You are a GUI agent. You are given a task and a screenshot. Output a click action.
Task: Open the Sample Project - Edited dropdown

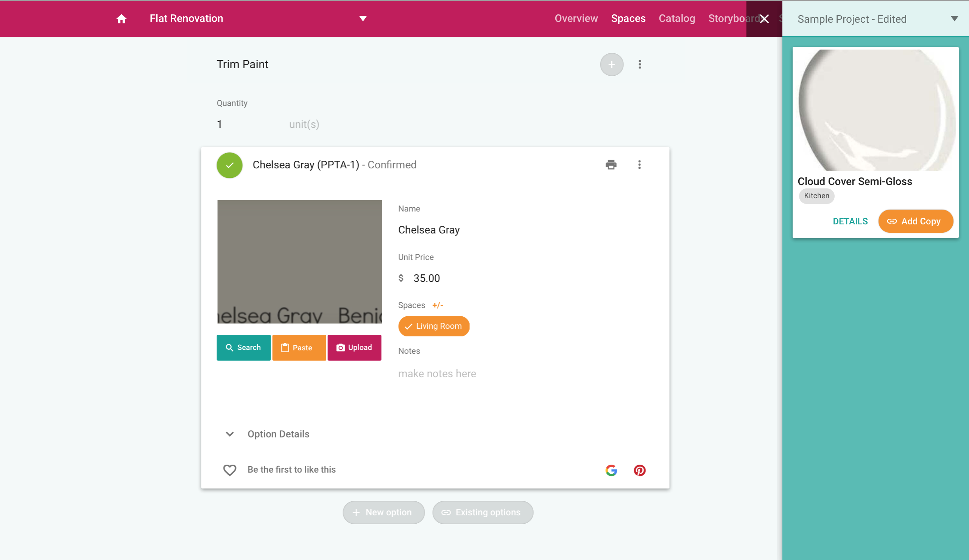click(x=954, y=19)
